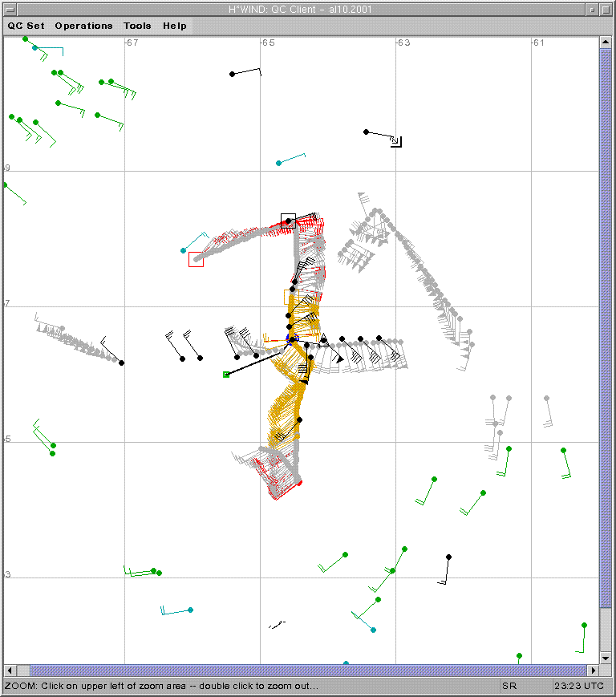Click the red square marker at track end
Viewport: 616px width, 697px height.
pos(196,259)
